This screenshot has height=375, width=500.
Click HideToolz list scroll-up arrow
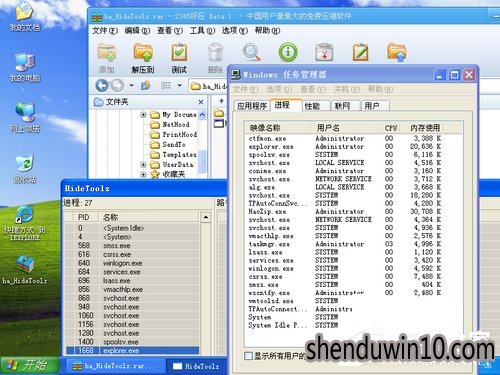(206, 218)
